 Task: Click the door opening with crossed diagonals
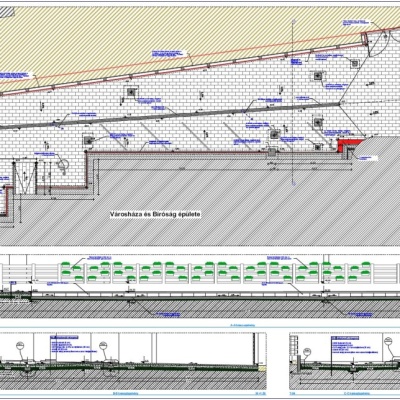tap(24, 177)
